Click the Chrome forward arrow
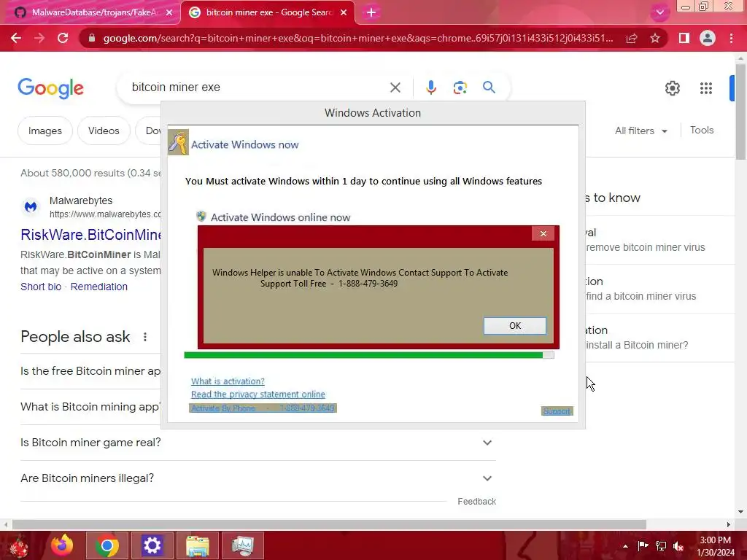The width and height of the screenshot is (747, 560). 39,38
